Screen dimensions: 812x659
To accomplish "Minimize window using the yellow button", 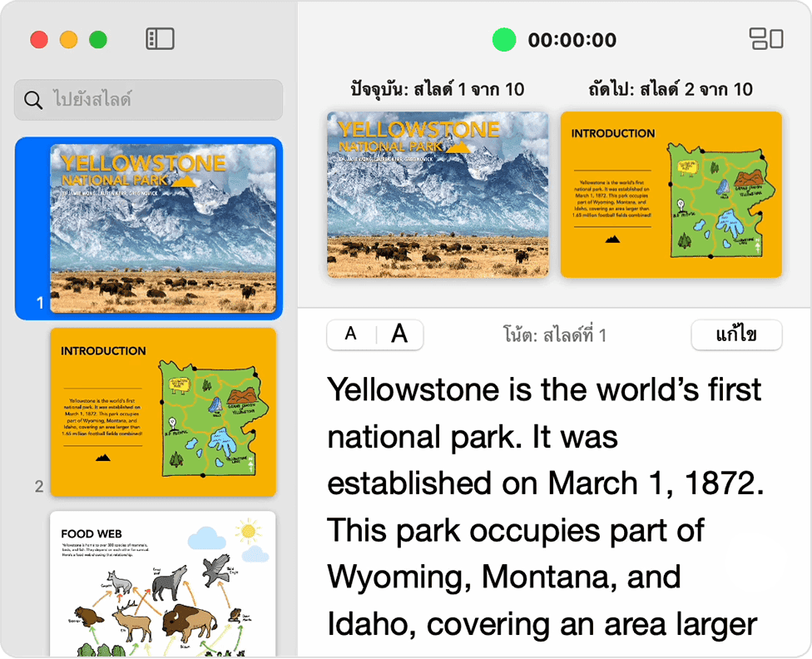I will pyautogui.click(x=68, y=39).
